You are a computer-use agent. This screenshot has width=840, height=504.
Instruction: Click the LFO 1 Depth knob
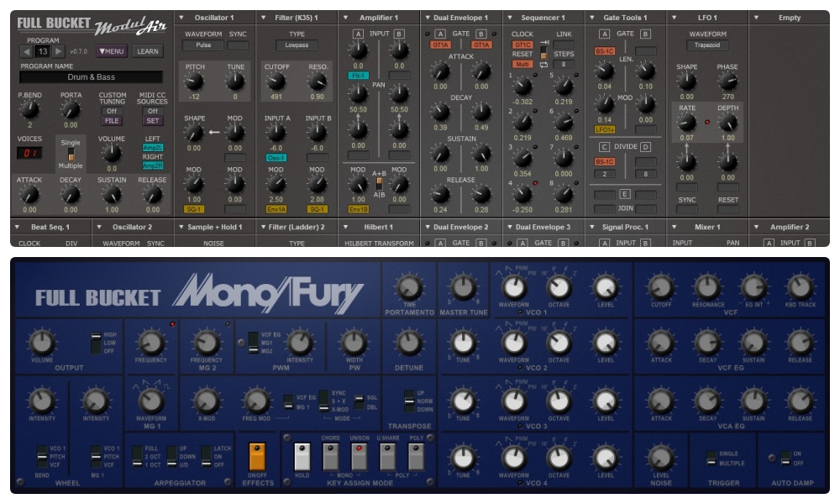(x=727, y=123)
